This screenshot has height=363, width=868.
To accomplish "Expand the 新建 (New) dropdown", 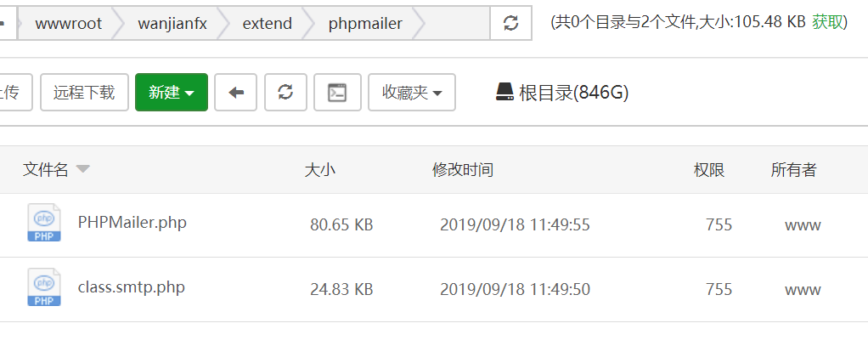I will [171, 93].
